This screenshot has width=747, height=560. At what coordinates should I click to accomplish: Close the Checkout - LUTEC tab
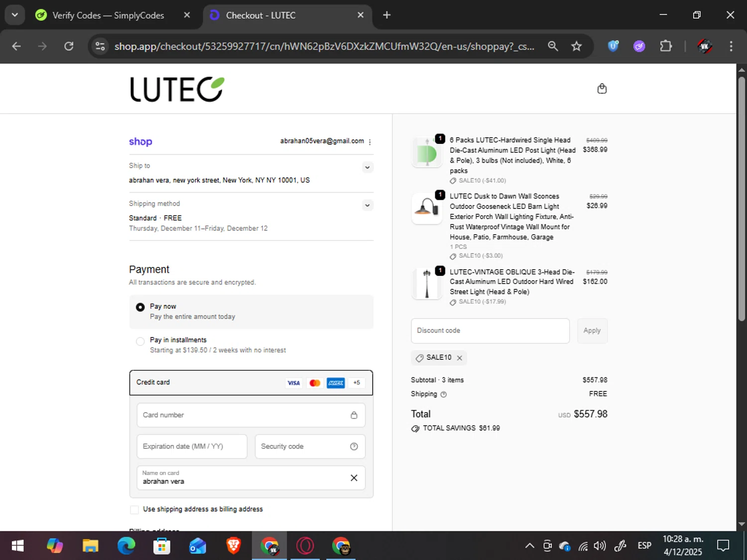(x=361, y=15)
